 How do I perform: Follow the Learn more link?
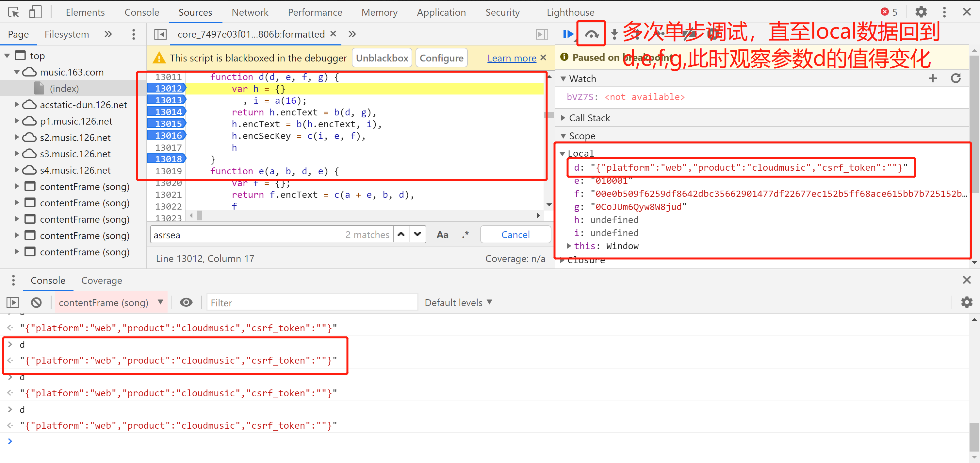511,58
